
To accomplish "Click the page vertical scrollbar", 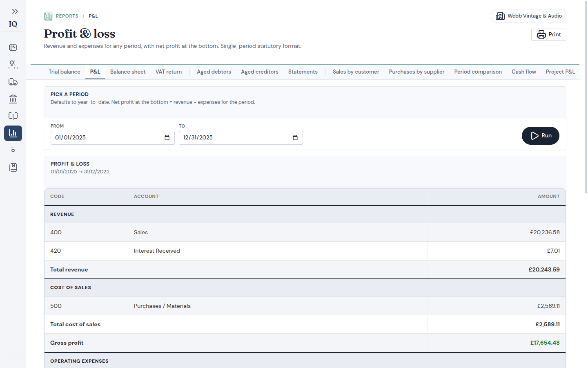I will (x=586, y=98).
